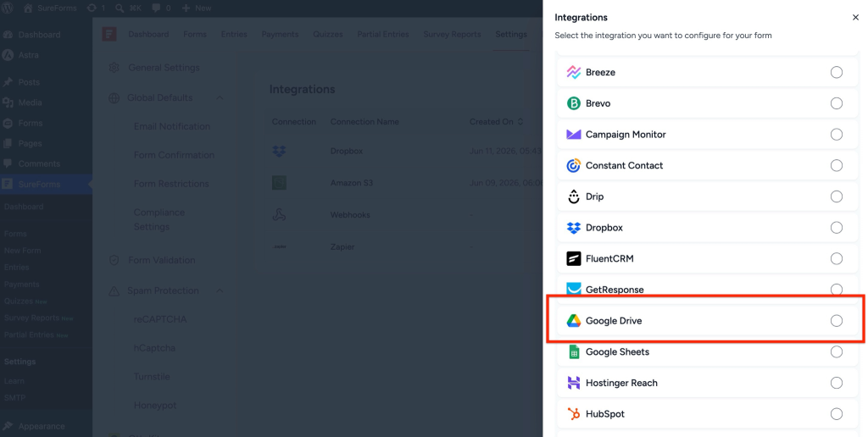This screenshot has width=868, height=437.
Task: Select the Hostinger Reach radio button
Action: click(837, 383)
